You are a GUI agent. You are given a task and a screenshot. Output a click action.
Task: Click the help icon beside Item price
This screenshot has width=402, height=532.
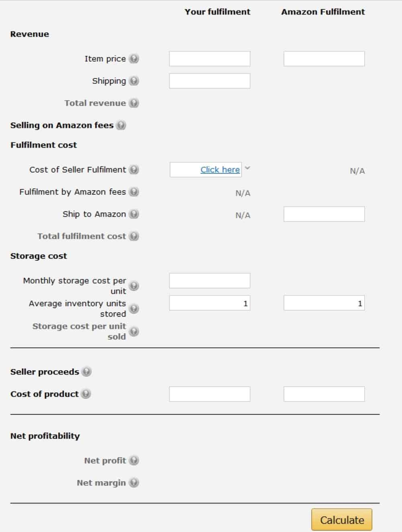click(x=134, y=59)
